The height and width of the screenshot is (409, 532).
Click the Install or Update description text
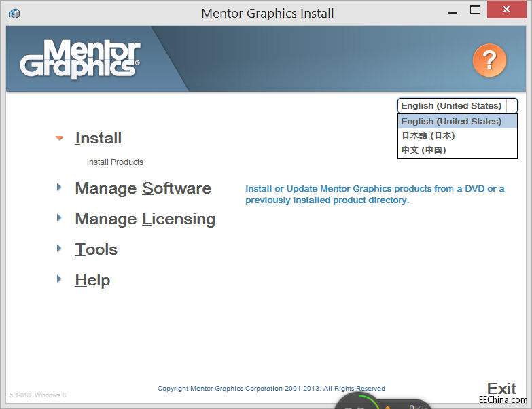[x=374, y=194]
